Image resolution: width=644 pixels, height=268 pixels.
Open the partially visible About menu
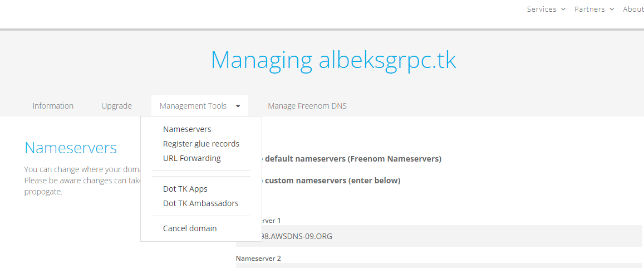coord(633,9)
